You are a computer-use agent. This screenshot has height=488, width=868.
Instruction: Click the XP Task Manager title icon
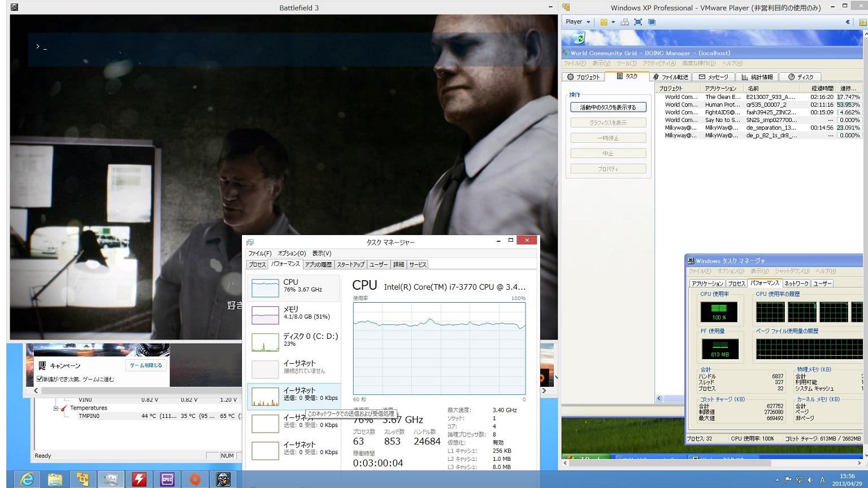(x=691, y=260)
